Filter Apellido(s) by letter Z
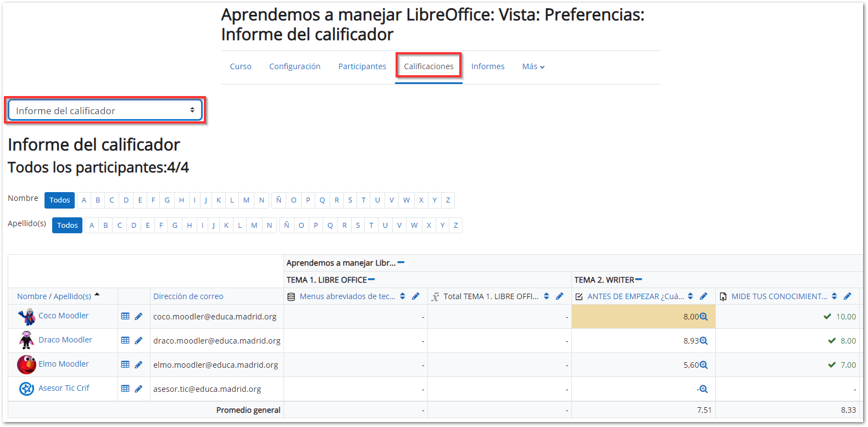The image size is (868, 427). point(455,225)
